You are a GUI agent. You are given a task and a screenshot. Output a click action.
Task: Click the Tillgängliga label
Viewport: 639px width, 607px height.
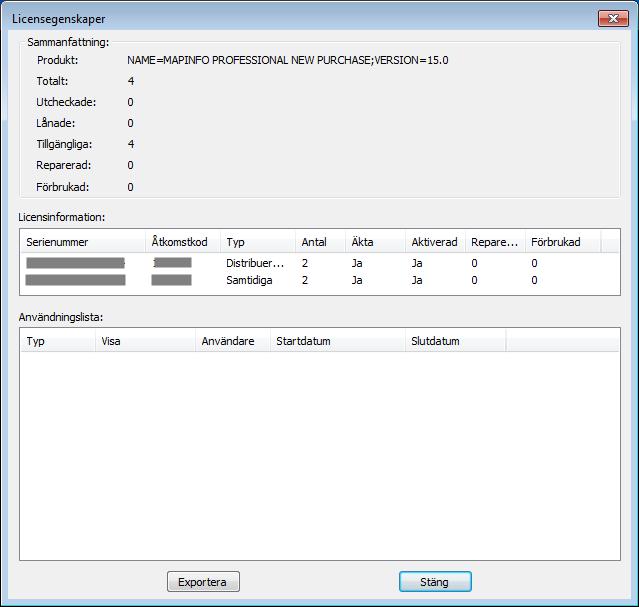click(x=64, y=144)
